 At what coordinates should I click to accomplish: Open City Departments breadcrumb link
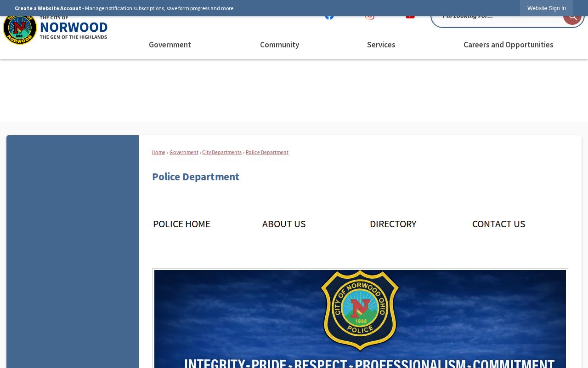[x=222, y=152]
